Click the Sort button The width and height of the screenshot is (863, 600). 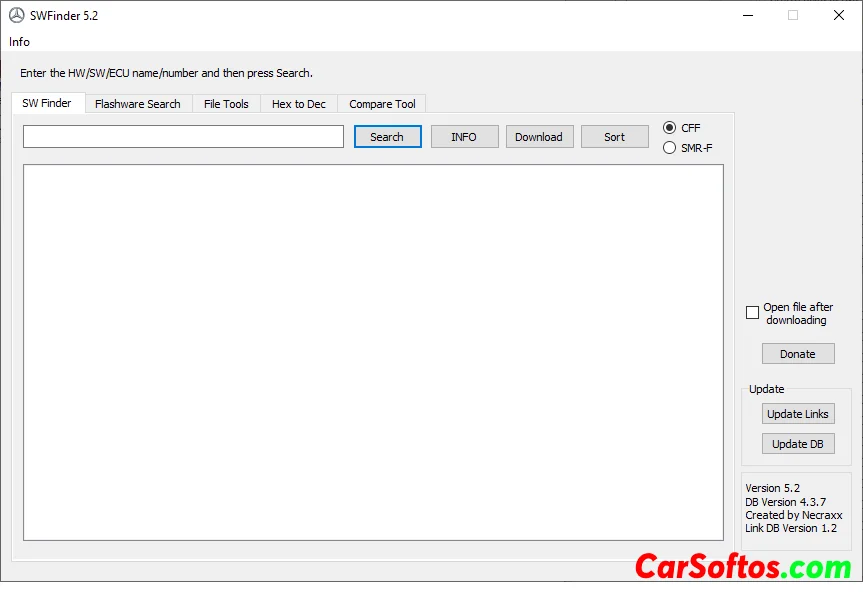(614, 137)
